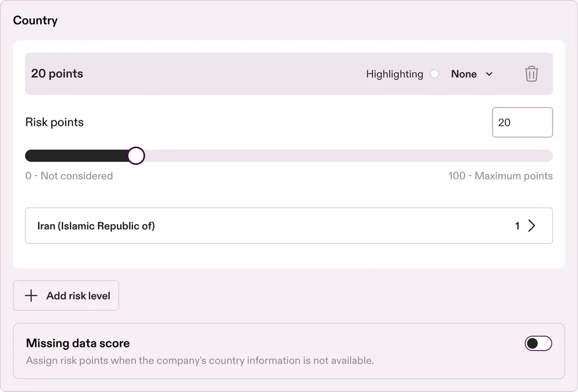The image size is (578, 392).
Task: Click the chevron next to None
Action: [x=489, y=74]
